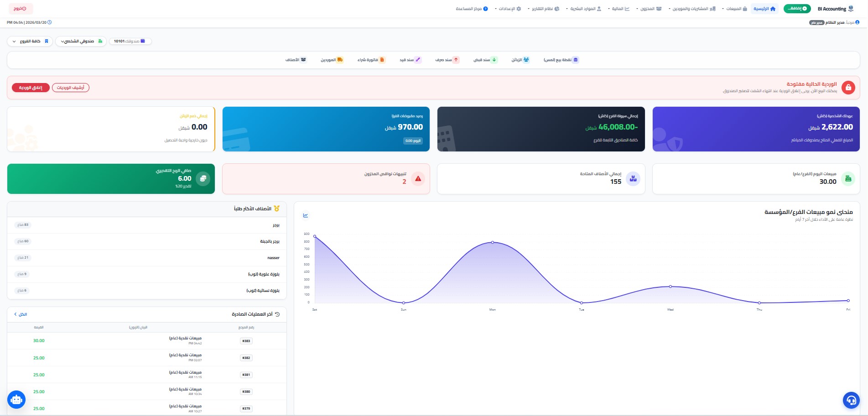Expand the صندوقي الشخصي cashbox dropdown
Screen dimensions: 868x416
[x=81, y=42]
